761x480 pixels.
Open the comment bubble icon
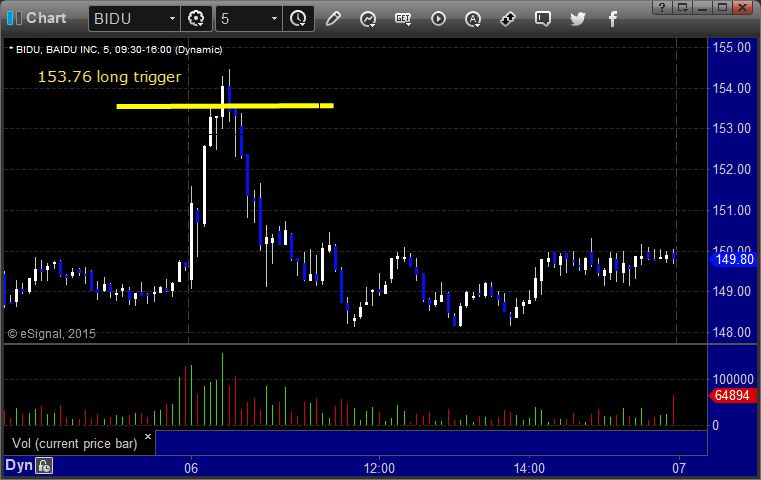tap(543, 19)
